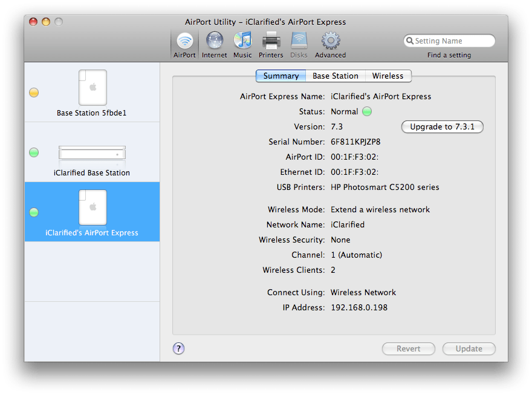Open the Printers configuration icon
The width and height of the screenshot is (532, 395).
[x=270, y=41]
